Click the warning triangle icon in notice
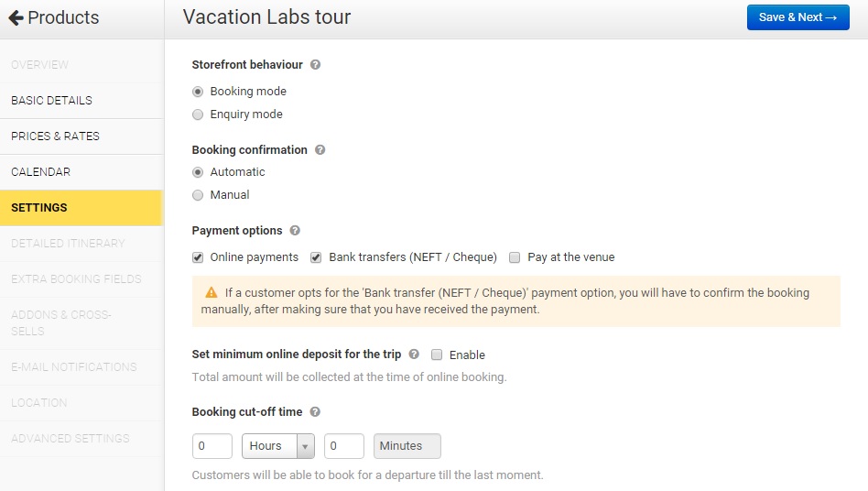The width and height of the screenshot is (868, 491). [212, 293]
